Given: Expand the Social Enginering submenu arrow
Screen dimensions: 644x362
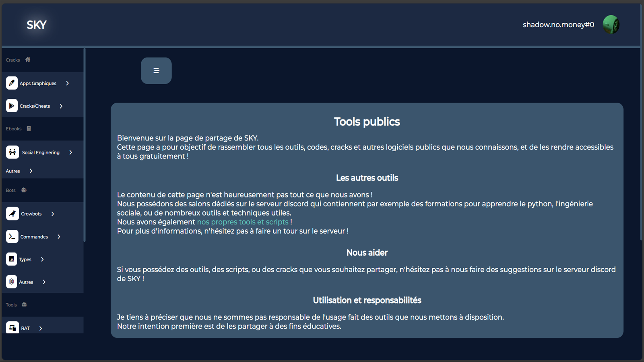Looking at the screenshot, I should coord(71,152).
